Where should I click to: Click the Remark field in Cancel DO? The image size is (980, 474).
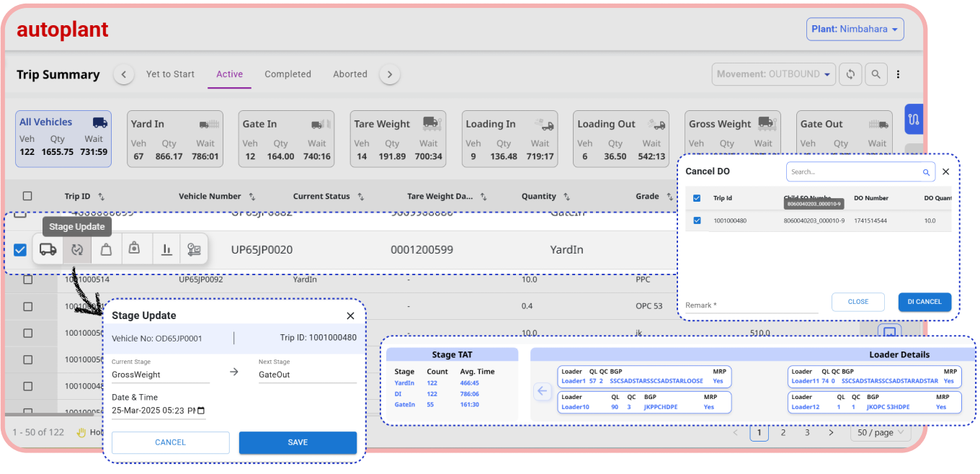click(x=751, y=305)
